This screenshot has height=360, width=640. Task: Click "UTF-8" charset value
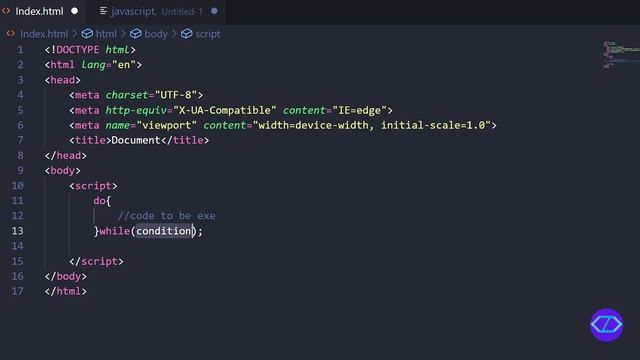[176, 95]
